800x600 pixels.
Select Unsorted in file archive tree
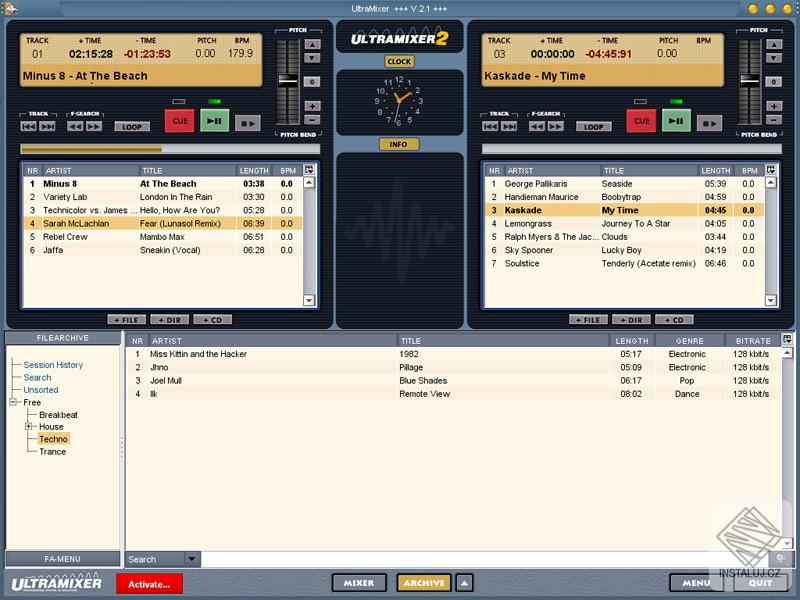(41, 390)
